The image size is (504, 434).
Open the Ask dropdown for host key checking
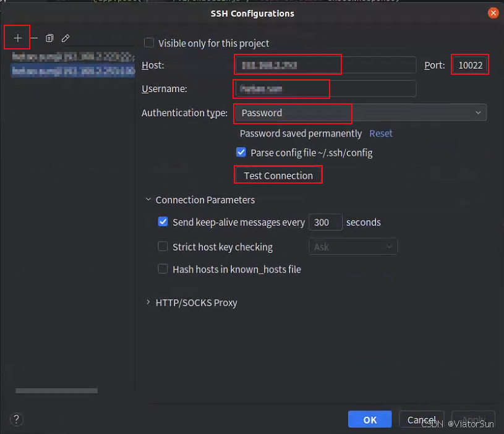(353, 247)
